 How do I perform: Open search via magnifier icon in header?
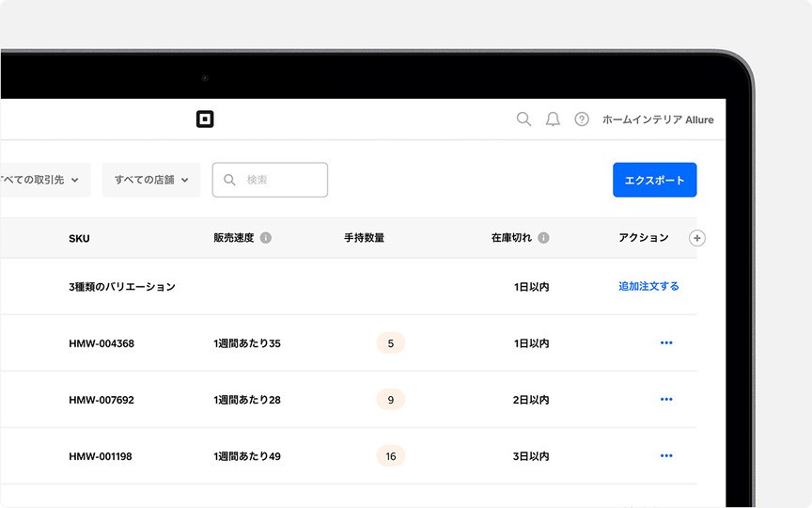point(524,119)
